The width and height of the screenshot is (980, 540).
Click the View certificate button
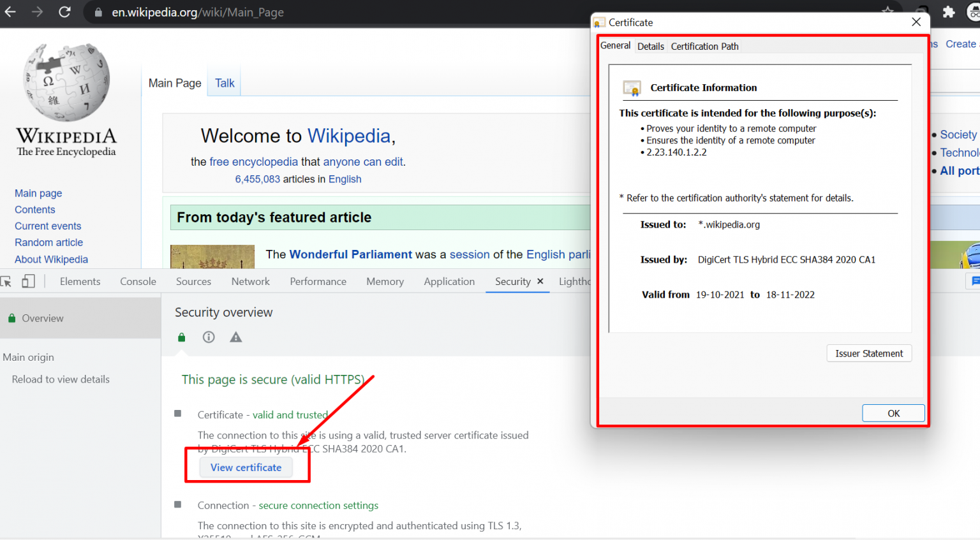(245, 467)
